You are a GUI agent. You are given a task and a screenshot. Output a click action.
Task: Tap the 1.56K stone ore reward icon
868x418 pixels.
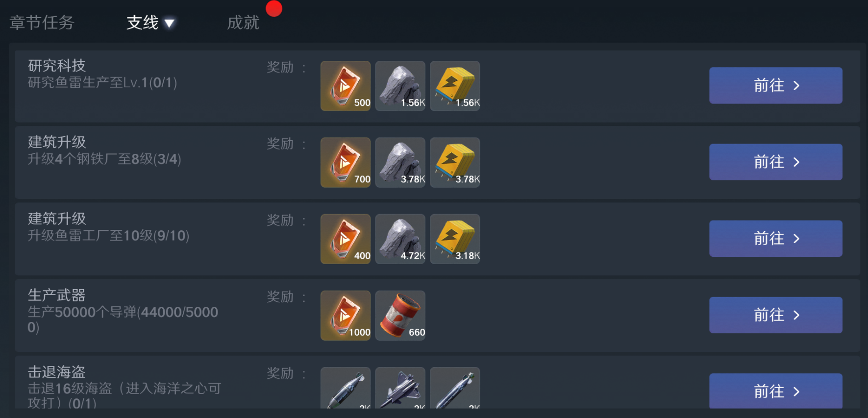[x=400, y=86]
